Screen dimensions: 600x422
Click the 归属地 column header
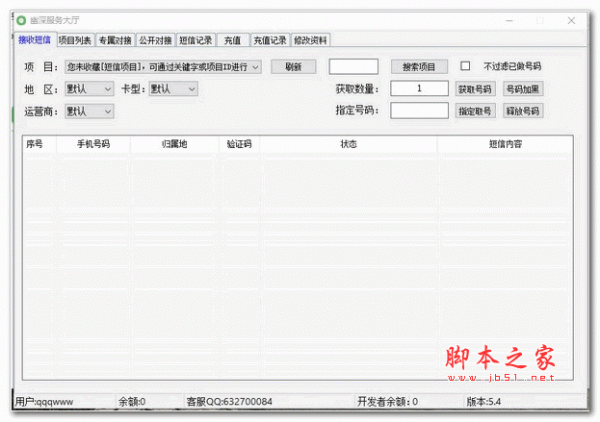(174, 144)
